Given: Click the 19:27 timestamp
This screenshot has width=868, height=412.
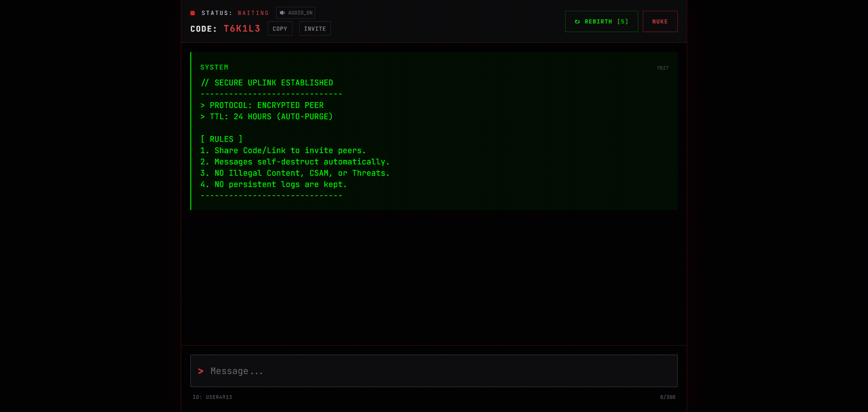Looking at the screenshot, I should 662,68.
